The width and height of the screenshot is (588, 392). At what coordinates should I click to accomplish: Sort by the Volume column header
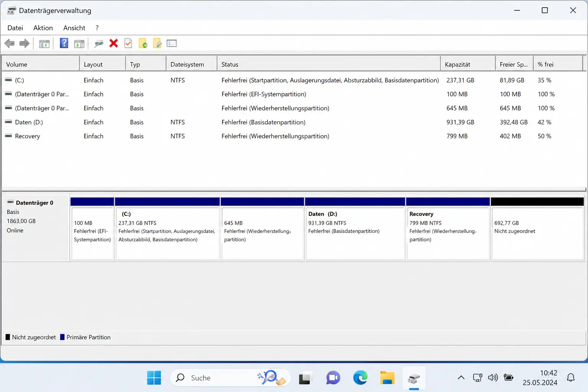pos(41,64)
